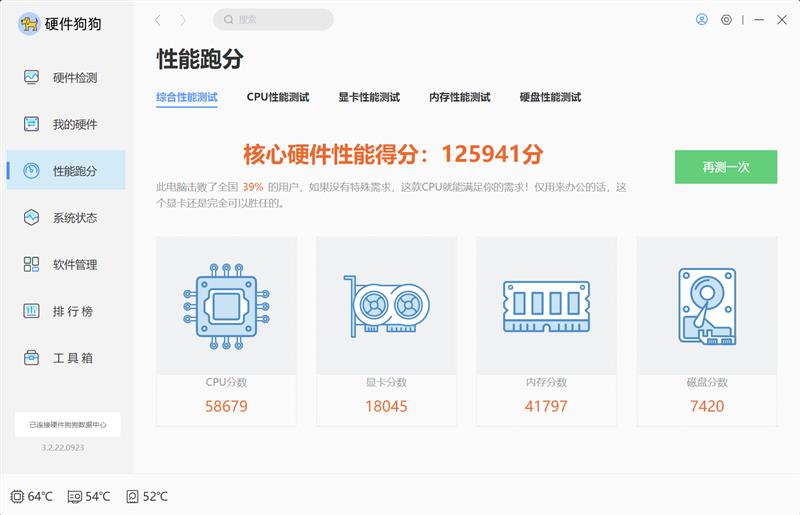
Task: Focus the 搜索 search field
Action: point(273,20)
